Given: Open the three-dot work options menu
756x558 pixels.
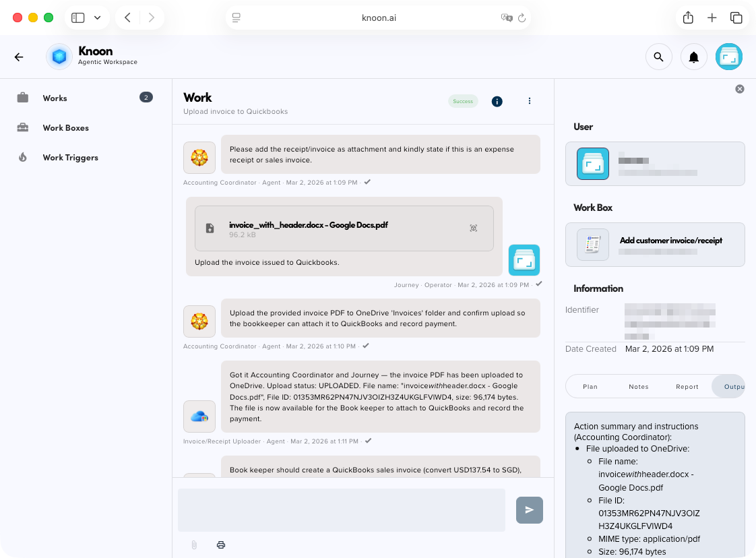Looking at the screenshot, I should click(x=530, y=101).
